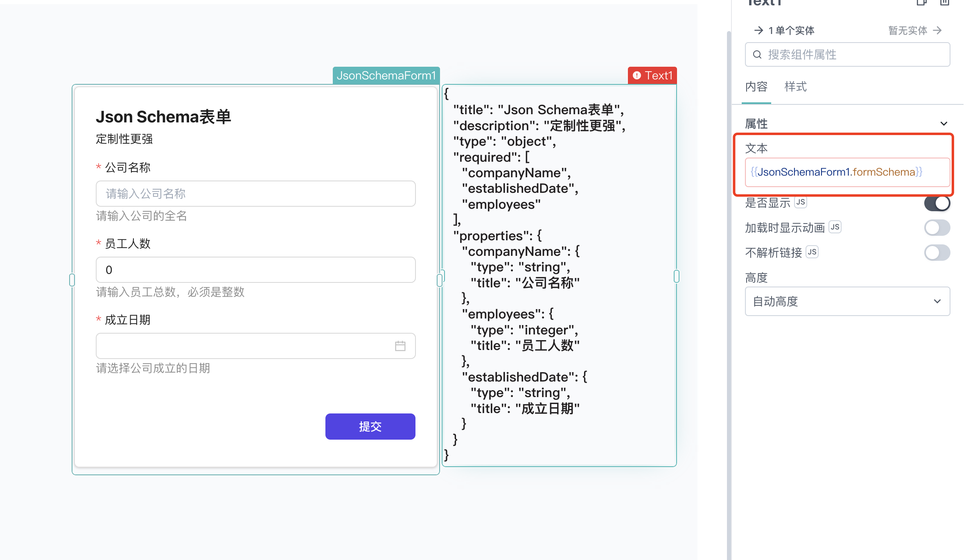Click the search magnifier icon in properties panel
The image size is (966, 560).
tap(757, 54)
